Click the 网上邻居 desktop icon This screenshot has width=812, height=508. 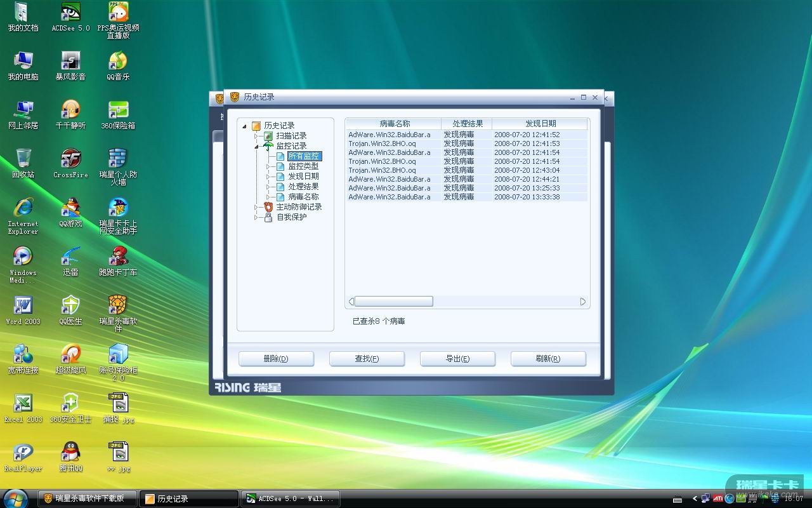click(23, 115)
